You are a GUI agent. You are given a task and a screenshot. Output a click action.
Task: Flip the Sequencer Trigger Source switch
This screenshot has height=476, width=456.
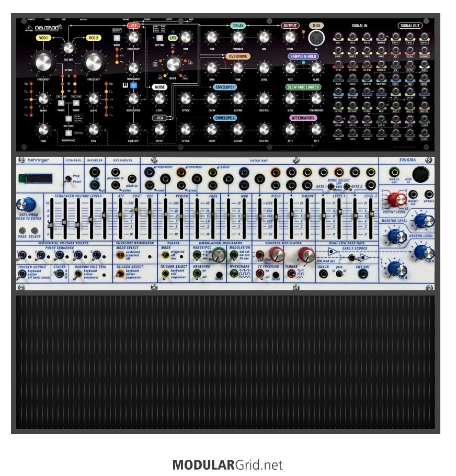tap(21, 274)
